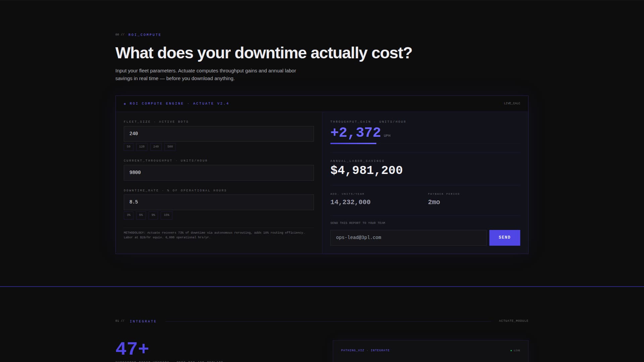Click the INTEGRATE section label

[x=143, y=321]
